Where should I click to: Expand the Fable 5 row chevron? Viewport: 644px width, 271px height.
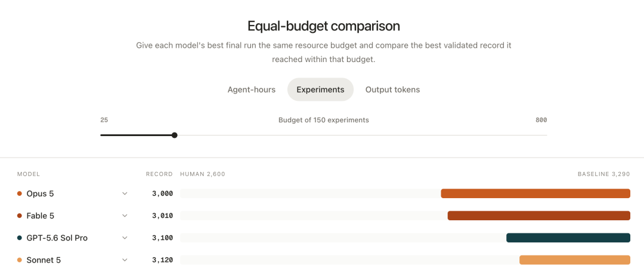(x=125, y=216)
